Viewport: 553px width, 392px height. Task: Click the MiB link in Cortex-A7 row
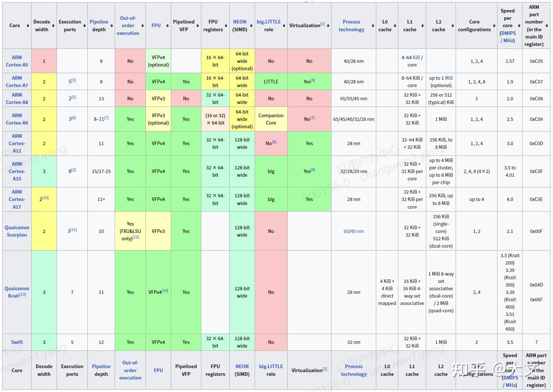tap(449, 78)
